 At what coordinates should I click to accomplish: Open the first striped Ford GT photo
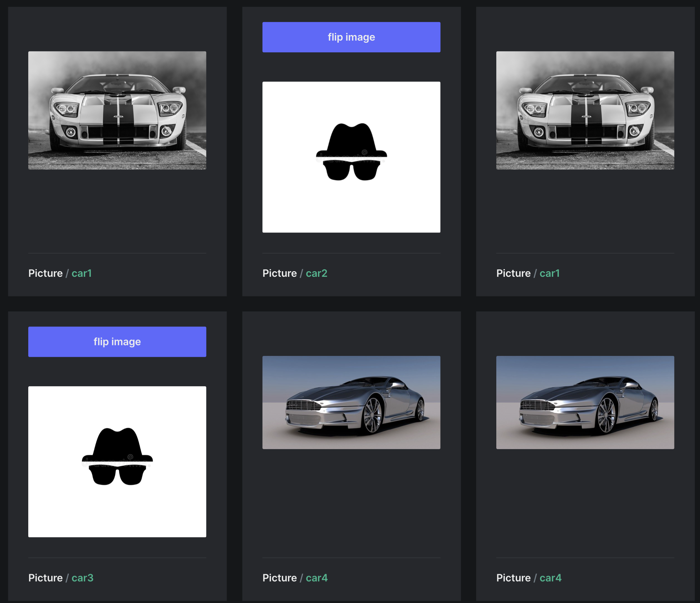117,110
